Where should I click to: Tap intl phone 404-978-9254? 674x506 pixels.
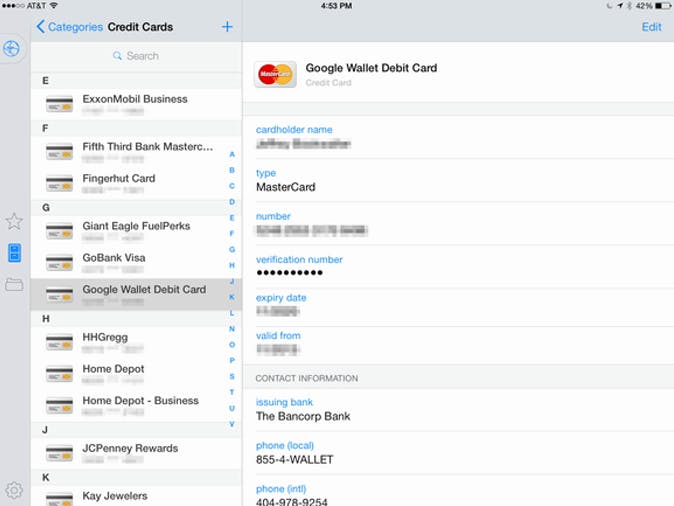pos(291,501)
